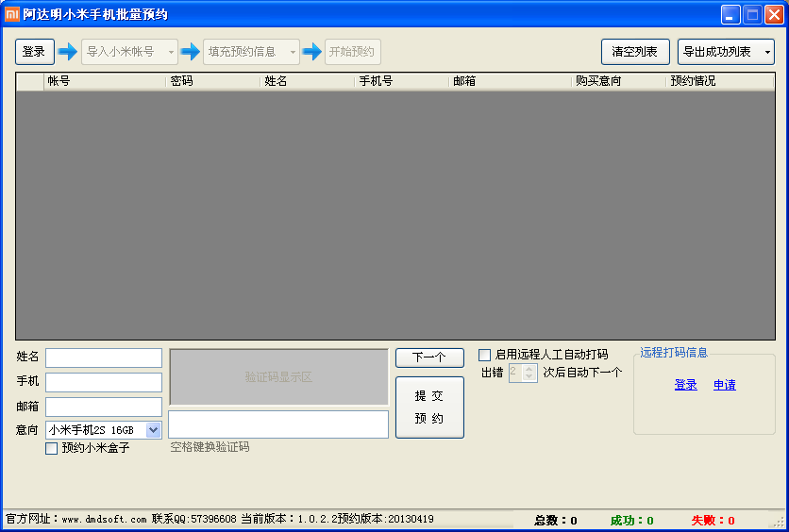The image size is (789, 532).
Task: Click the 成功：0 status entry
Action: coord(632,521)
